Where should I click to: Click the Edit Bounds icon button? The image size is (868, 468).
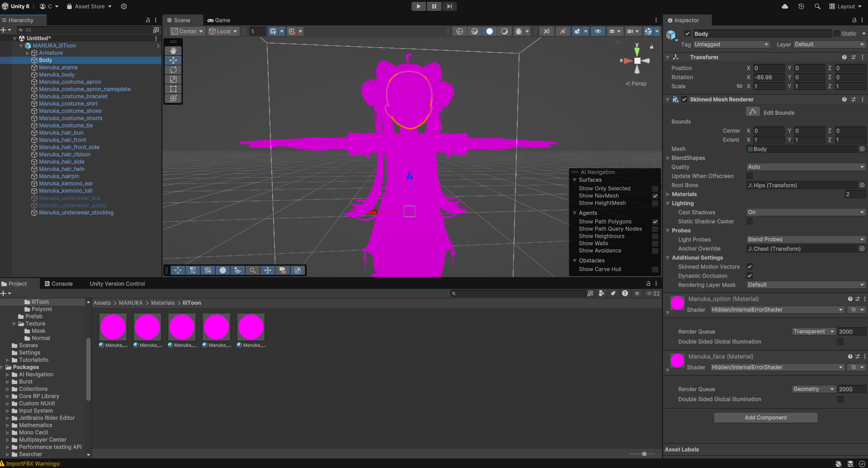point(753,112)
